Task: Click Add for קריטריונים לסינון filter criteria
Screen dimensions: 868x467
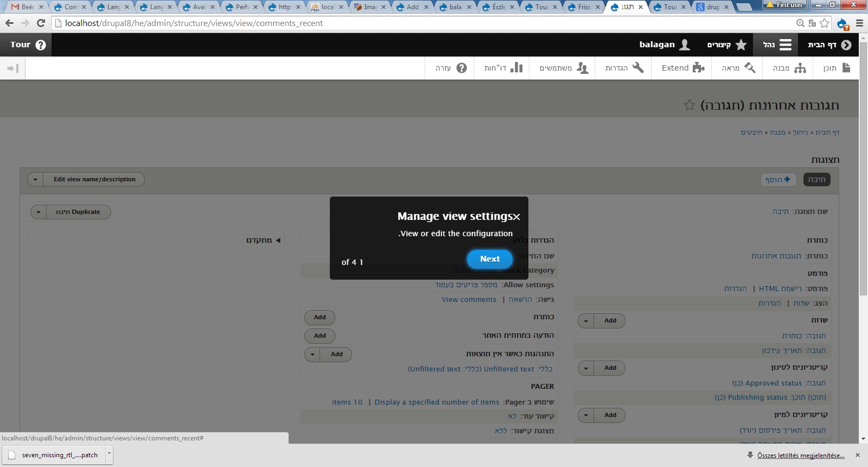Action: pyautogui.click(x=610, y=368)
